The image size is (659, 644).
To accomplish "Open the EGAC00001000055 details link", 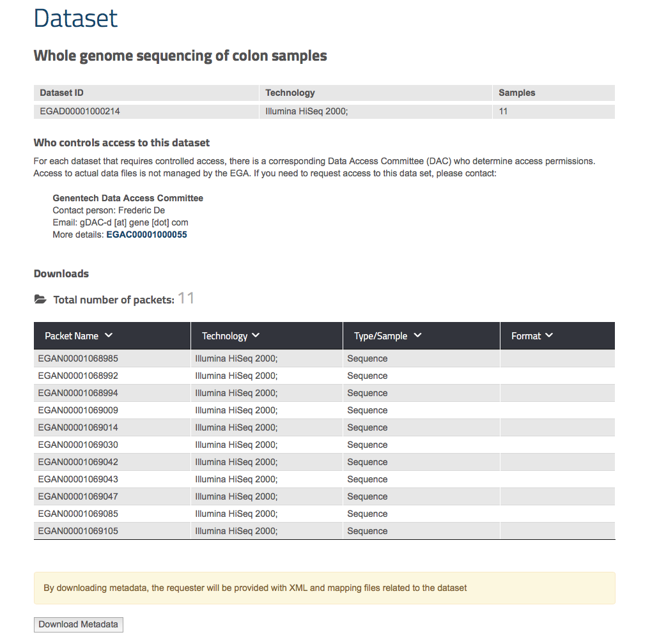I will coord(146,234).
